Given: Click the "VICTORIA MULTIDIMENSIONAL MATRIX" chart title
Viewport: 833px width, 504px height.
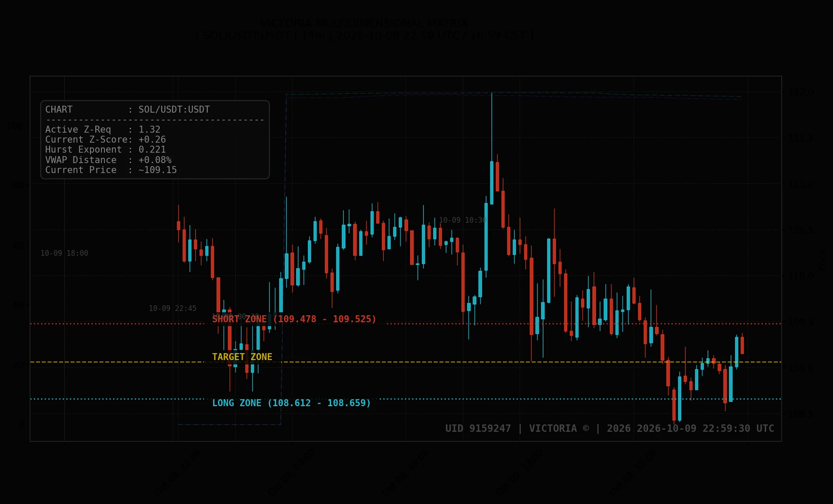Looking at the screenshot, I should [x=365, y=23].
